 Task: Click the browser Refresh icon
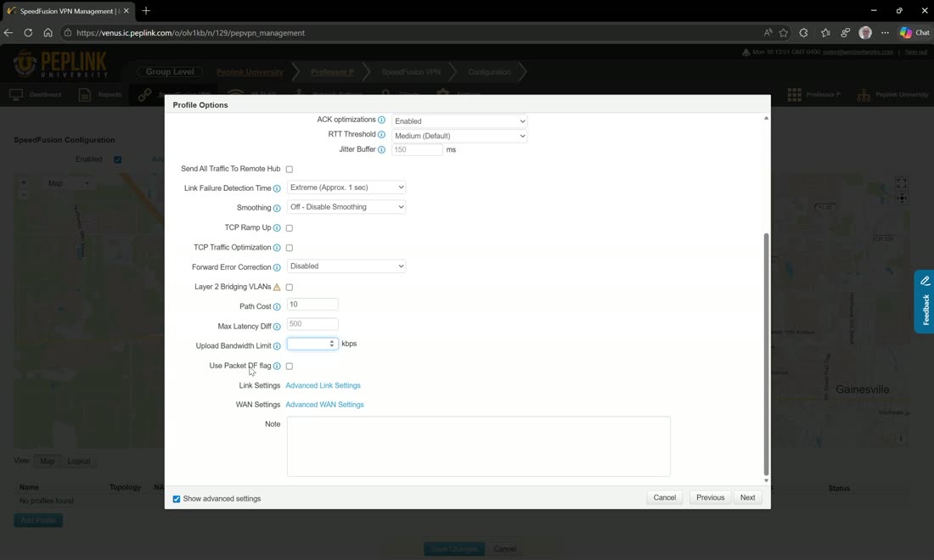28,33
